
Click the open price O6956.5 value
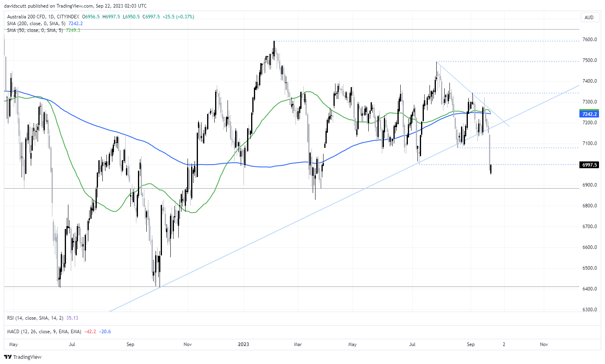tap(91, 17)
